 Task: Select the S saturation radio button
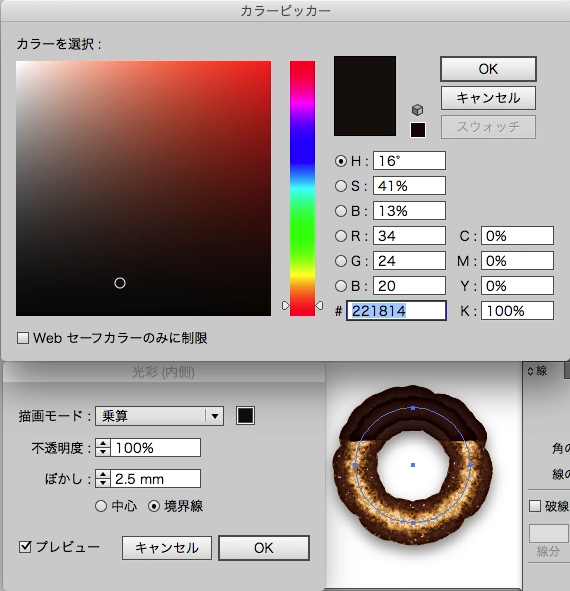tap(341, 186)
